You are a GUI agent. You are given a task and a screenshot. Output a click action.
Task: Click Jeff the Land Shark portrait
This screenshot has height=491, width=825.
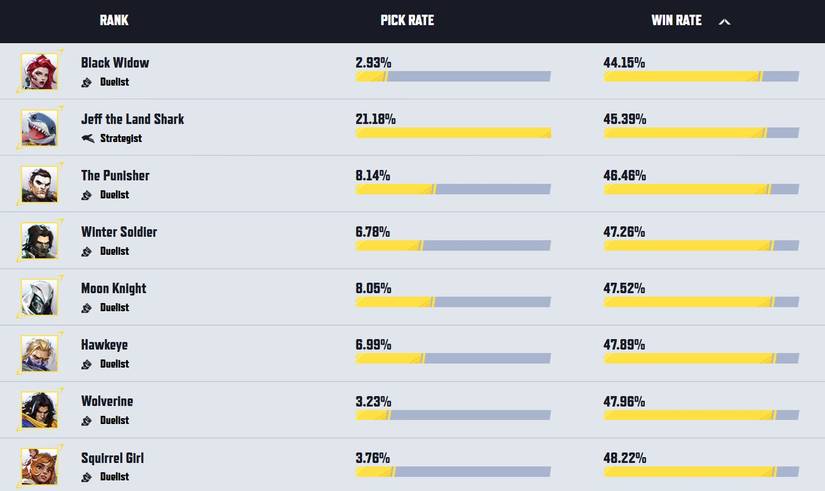(x=40, y=128)
